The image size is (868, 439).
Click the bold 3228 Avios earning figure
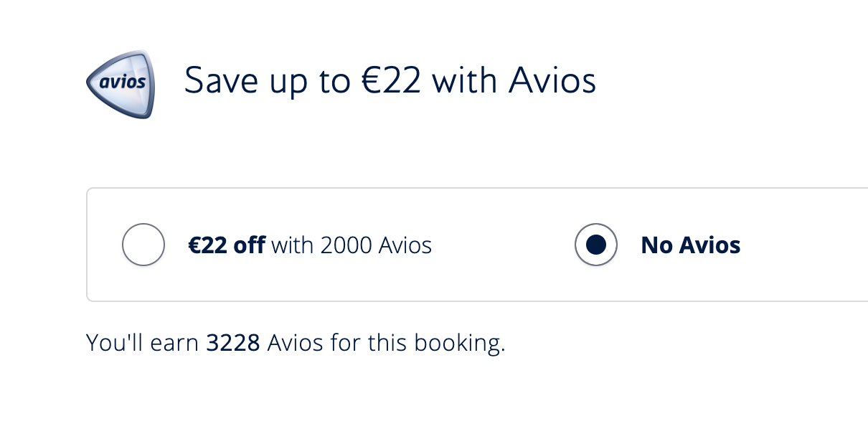coord(233,343)
